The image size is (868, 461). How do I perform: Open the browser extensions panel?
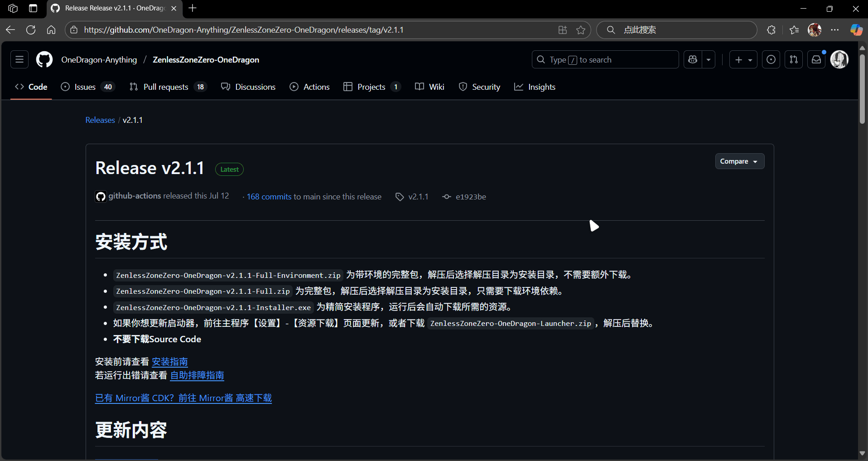(x=772, y=29)
